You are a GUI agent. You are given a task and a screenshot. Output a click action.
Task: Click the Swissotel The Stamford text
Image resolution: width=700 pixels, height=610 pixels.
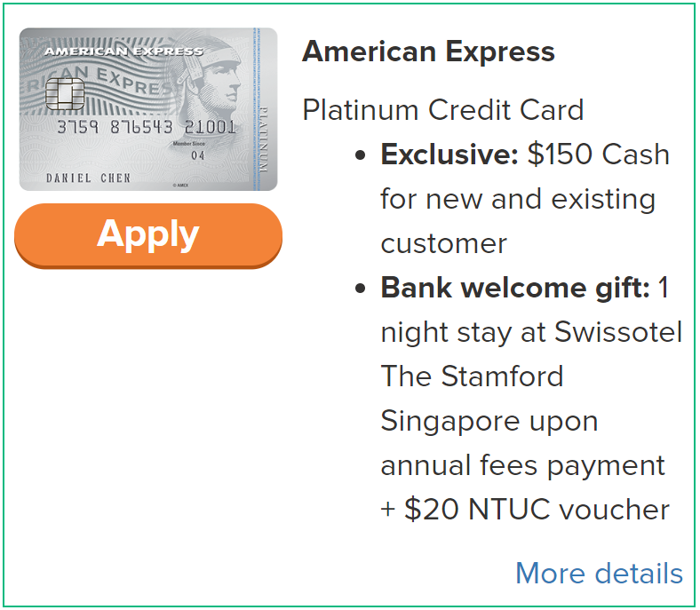[531, 354]
